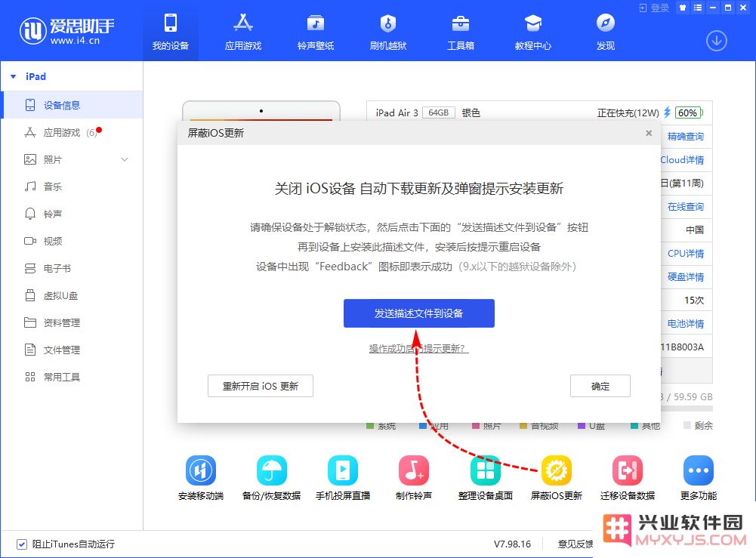Open the download manager arrow icon
Screen dimensions: 756x558
coord(717,41)
